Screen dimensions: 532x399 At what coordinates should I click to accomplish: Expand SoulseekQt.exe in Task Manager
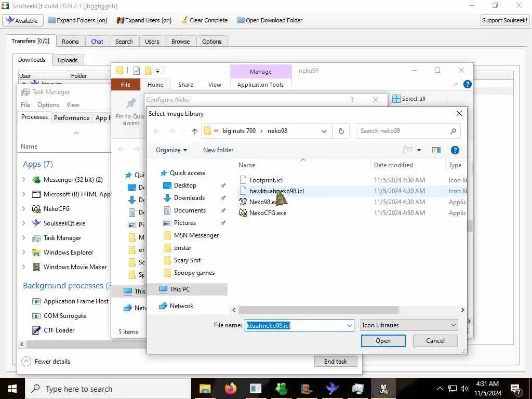24,223
